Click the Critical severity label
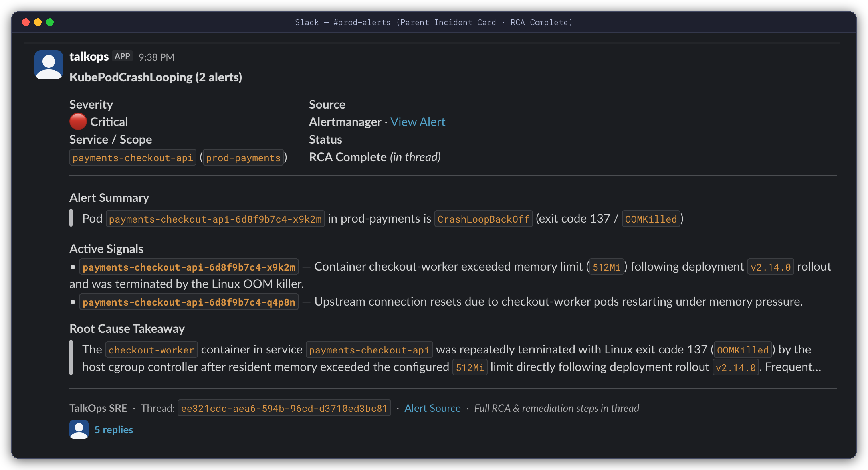 click(109, 122)
